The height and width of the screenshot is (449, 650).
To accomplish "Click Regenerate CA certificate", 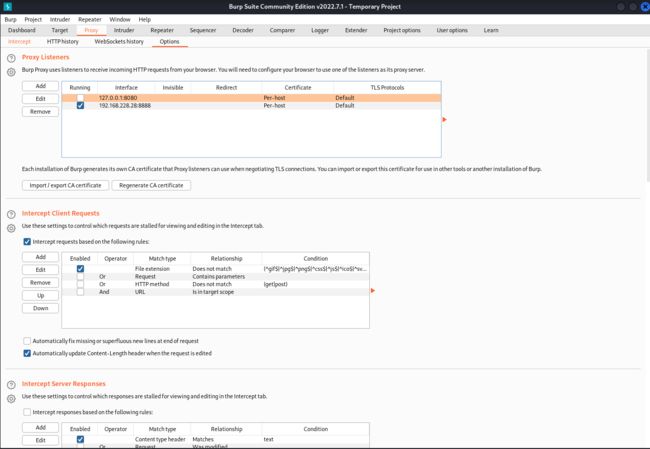I will (x=151, y=185).
